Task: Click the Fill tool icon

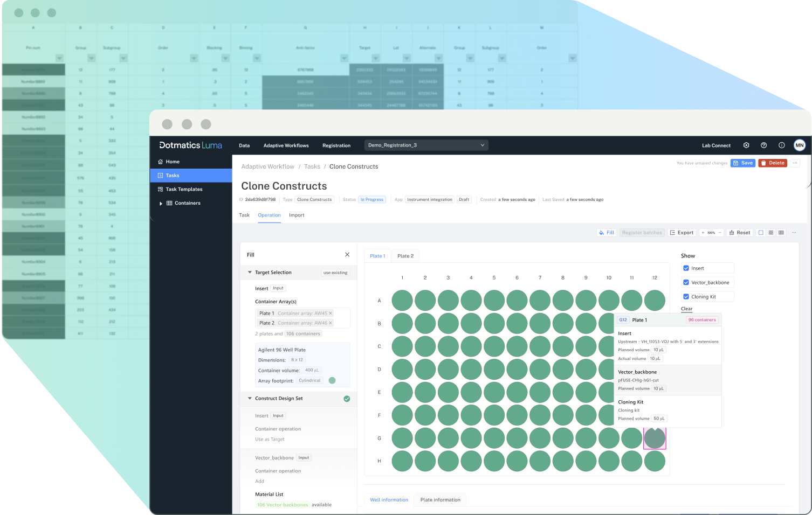Action: 602,232
